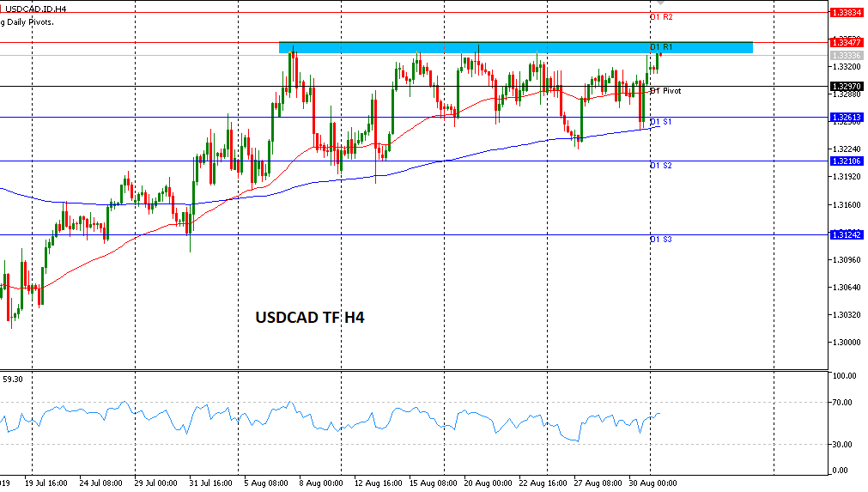Click the blue 1.32613 price tag
Image resolution: width=868 pixels, height=492 pixels.
[x=847, y=117]
